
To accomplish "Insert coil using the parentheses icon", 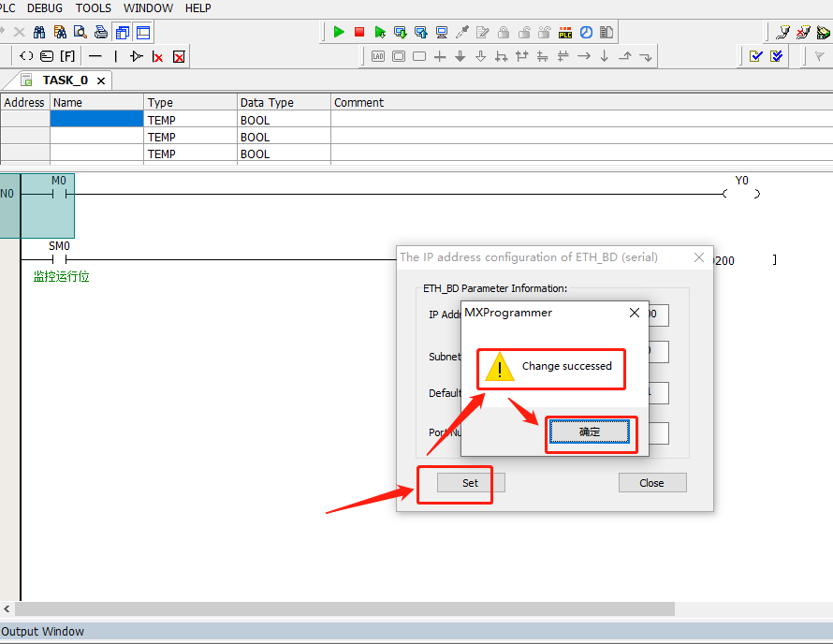I will point(26,56).
